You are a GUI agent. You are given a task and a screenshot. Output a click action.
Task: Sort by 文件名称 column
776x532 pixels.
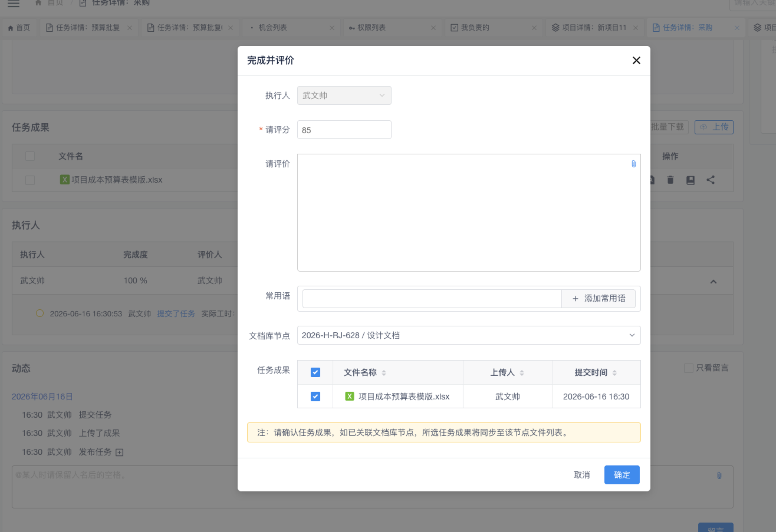pos(384,373)
